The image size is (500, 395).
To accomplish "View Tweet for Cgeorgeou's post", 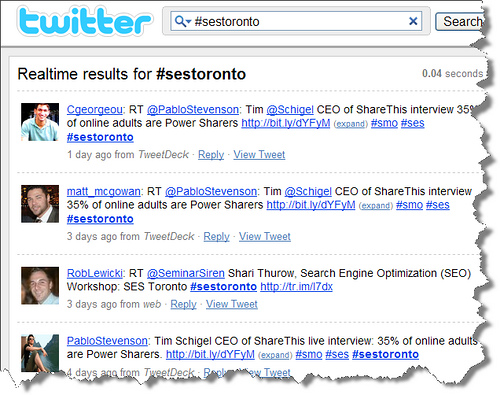I will tap(259, 155).
